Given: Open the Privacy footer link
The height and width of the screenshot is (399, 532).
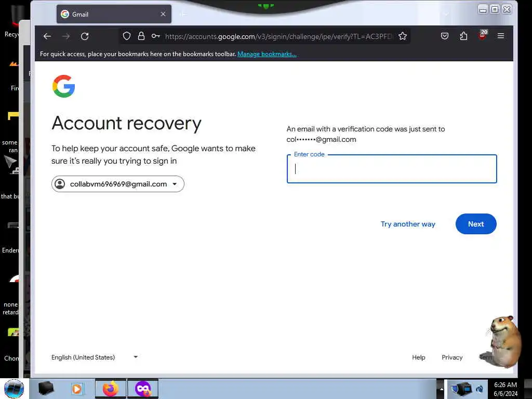Looking at the screenshot, I should [452, 357].
